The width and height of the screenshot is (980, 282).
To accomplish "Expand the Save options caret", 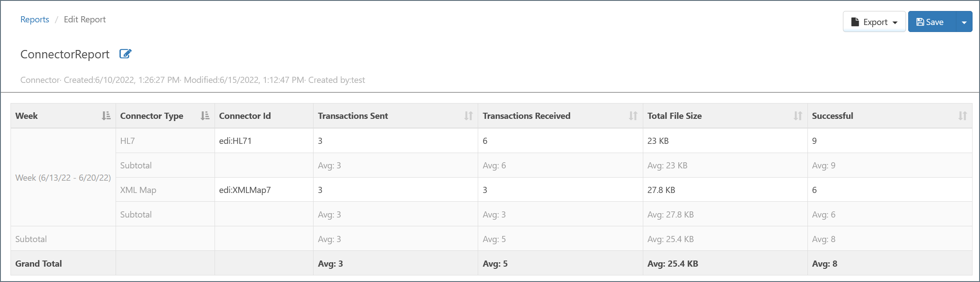I will tap(964, 22).
